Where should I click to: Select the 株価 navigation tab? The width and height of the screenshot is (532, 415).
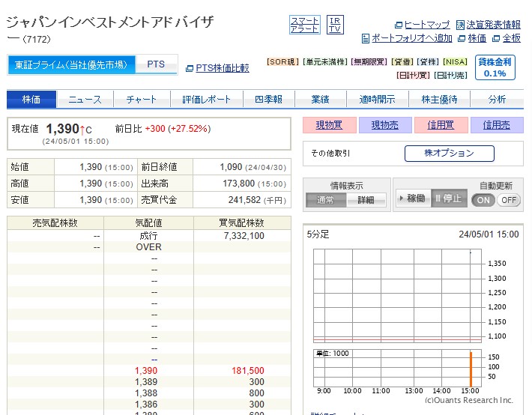[31, 100]
